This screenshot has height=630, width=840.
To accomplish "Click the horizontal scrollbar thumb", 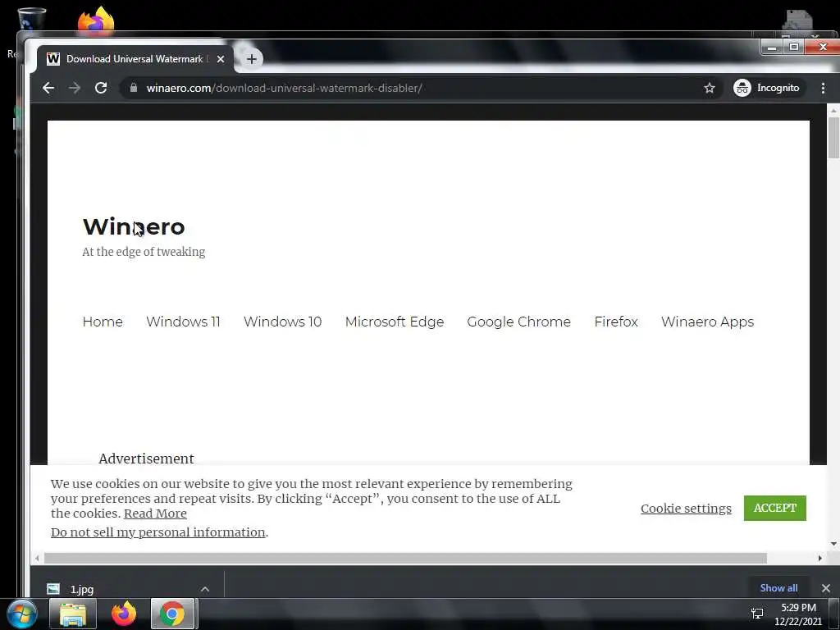I will [405, 558].
